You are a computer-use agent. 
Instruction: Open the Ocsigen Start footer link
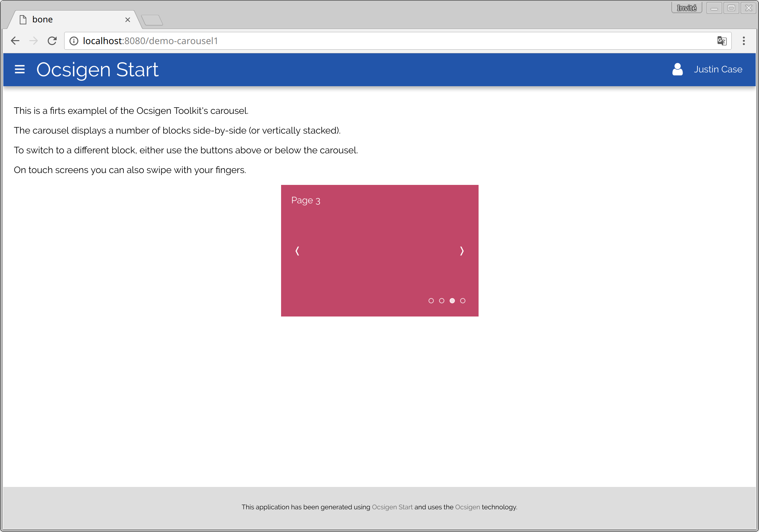pos(392,507)
